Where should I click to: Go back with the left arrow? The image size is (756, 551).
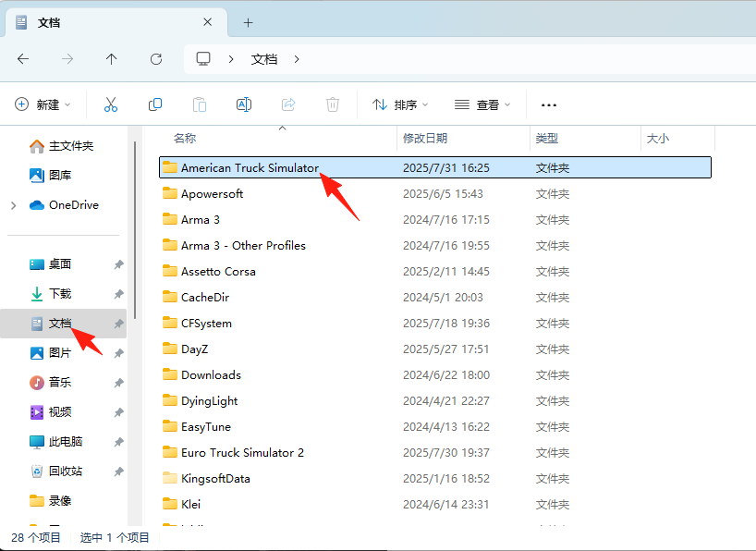pyautogui.click(x=23, y=59)
